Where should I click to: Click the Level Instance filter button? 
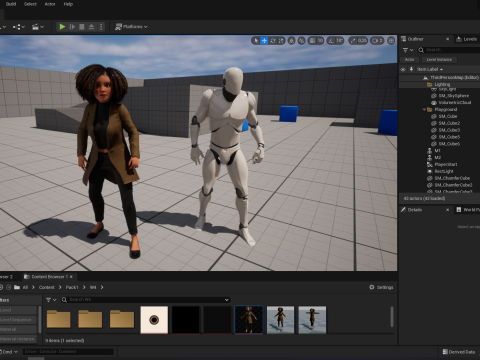point(439,60)
